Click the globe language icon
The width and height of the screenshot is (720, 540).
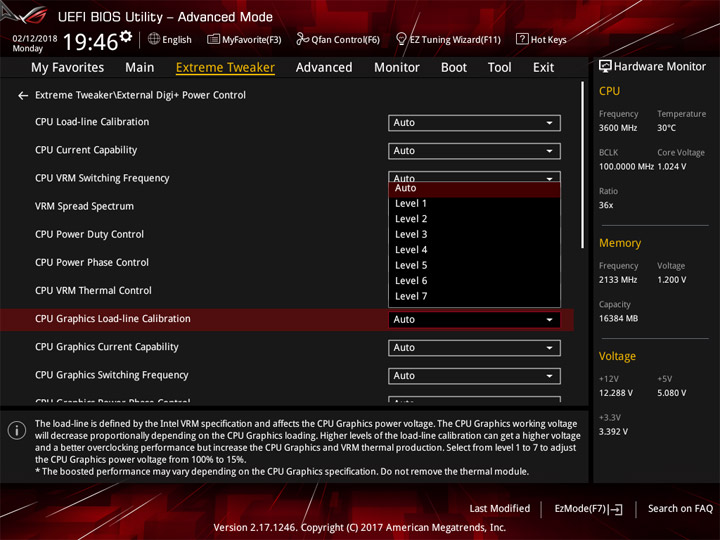[154, 39]
